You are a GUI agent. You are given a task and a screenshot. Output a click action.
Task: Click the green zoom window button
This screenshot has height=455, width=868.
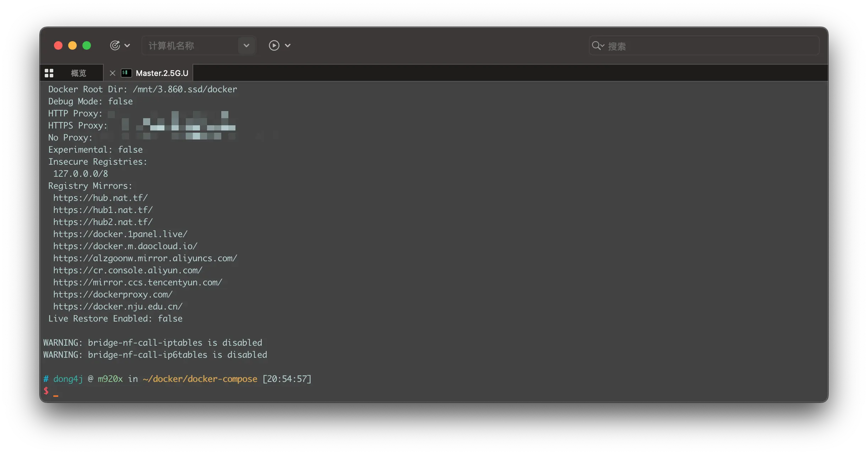pyautogui.click(x=87, y=45)
